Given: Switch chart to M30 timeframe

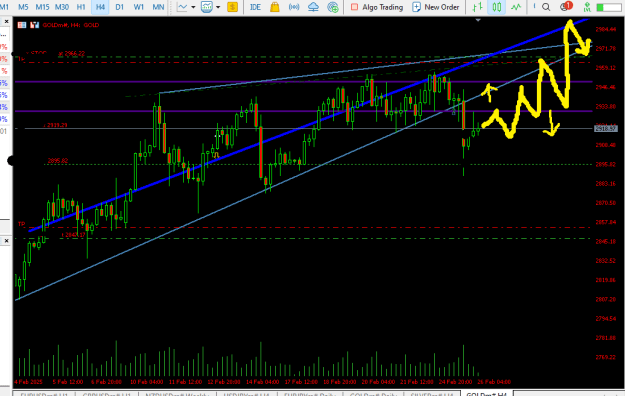Looking at the screenshot, I should coord(62,7).
